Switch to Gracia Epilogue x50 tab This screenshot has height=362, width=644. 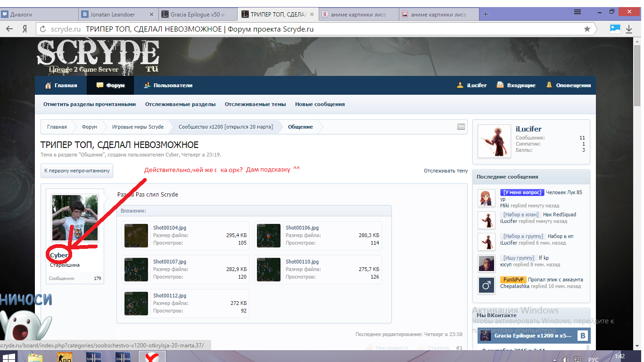tap(195, 15)
